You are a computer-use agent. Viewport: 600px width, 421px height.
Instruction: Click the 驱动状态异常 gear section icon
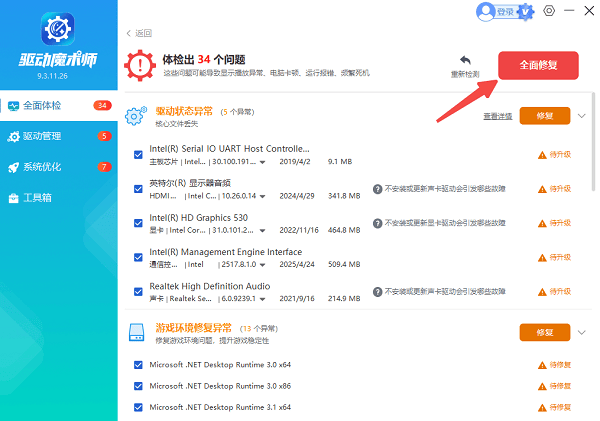(x=136, y=116)
